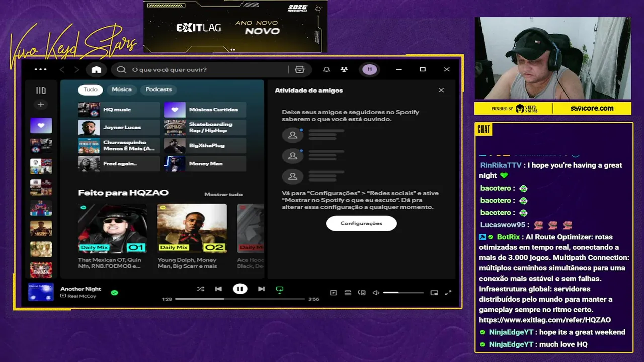Click the 'Another Night' song title
This screenshot has height=362, width=644.
80,289
